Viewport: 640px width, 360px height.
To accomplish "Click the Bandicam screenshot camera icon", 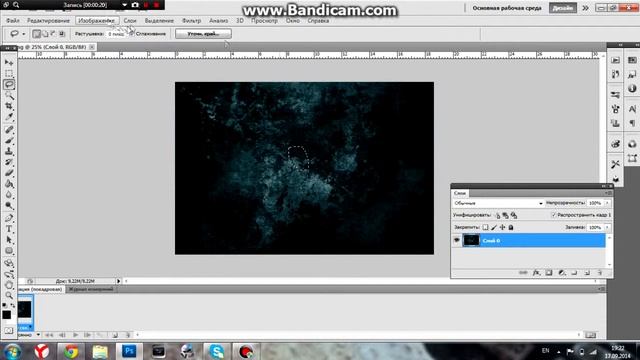I will (135, 5).
